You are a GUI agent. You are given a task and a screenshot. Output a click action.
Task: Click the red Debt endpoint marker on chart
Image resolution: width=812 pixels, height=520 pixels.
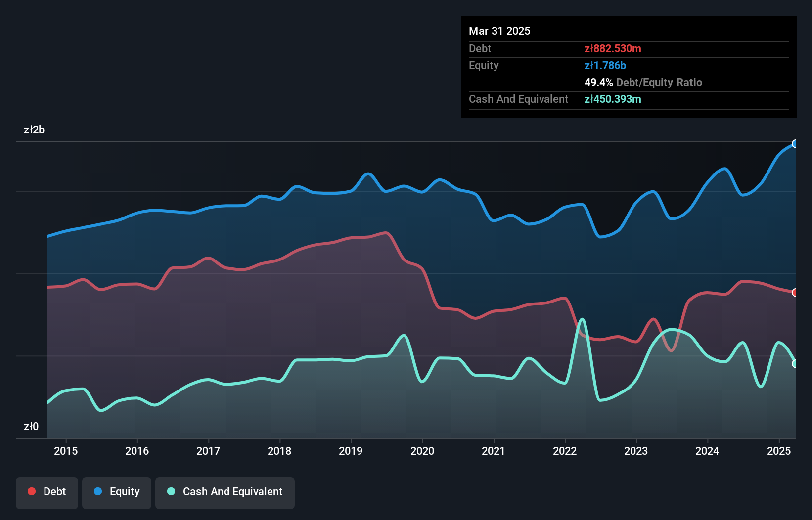(795, 293)
